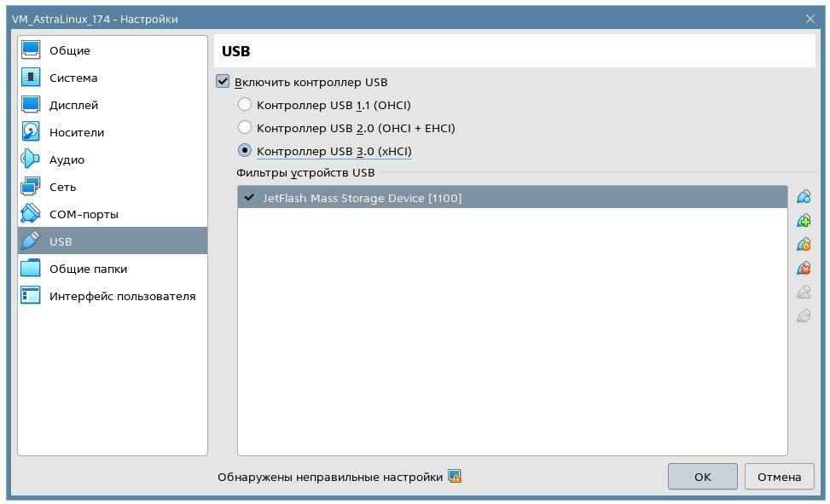Open the Система settings section
Screen dimensions: 830x504
click(x=73, y=78)
